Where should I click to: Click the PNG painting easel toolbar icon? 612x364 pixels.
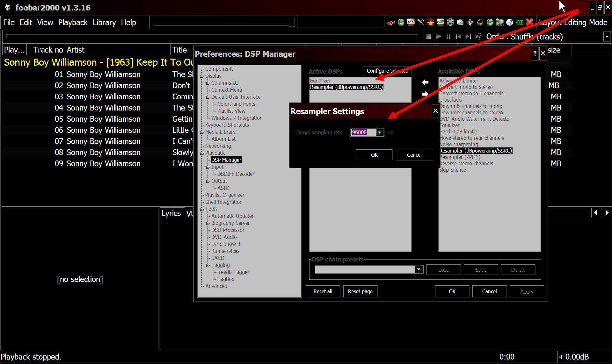coord(441,22)
